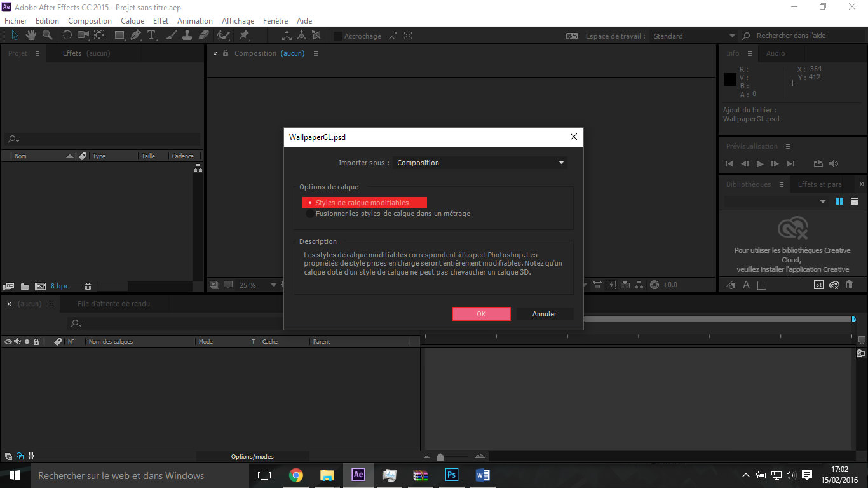
Task: Select the horizontal Text tool
Action: [151, 36]
